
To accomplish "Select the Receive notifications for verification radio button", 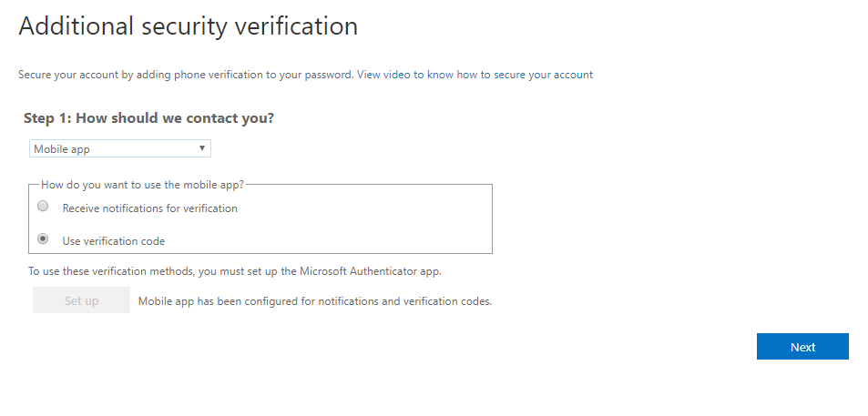I will (43, 207).
